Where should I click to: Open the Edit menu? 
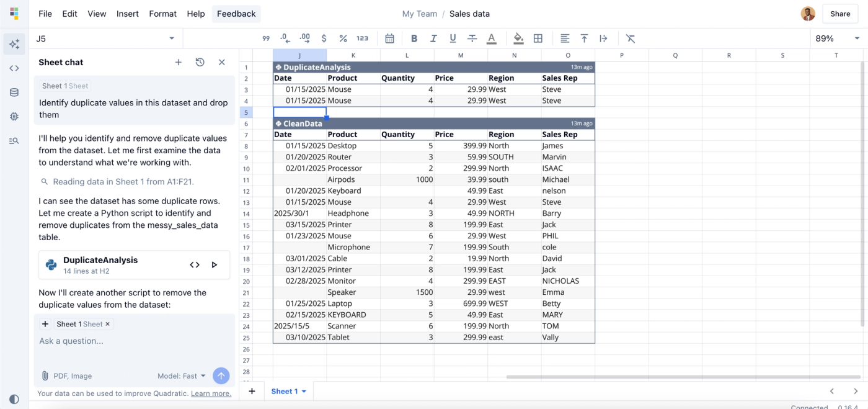pyautogui.click(x=70, y=14)
